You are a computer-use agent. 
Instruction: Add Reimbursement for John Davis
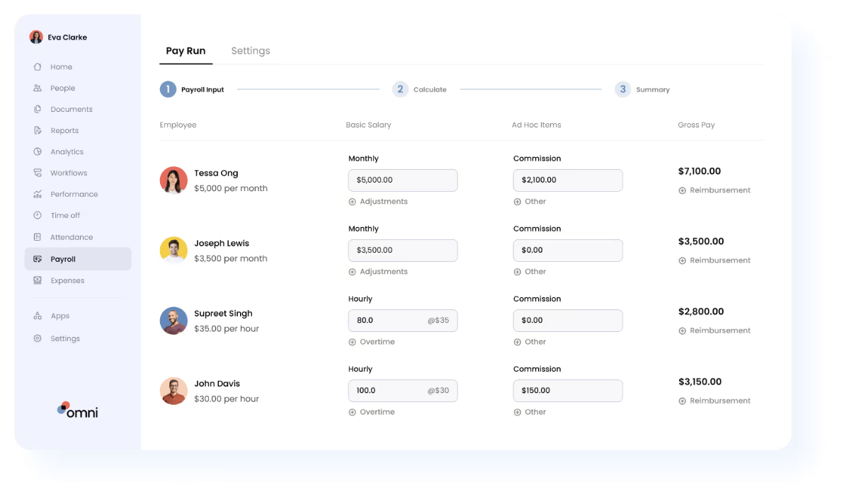click(714, 401)
